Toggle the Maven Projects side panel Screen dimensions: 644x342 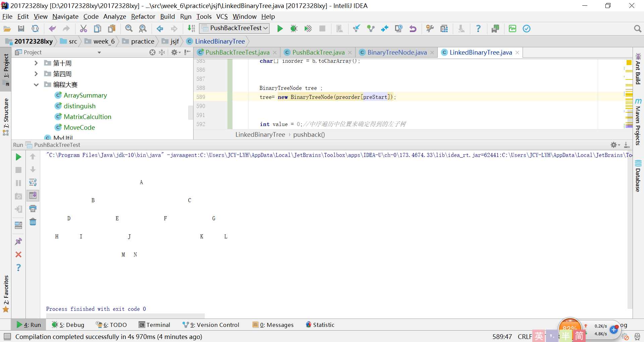coord(638,122)
